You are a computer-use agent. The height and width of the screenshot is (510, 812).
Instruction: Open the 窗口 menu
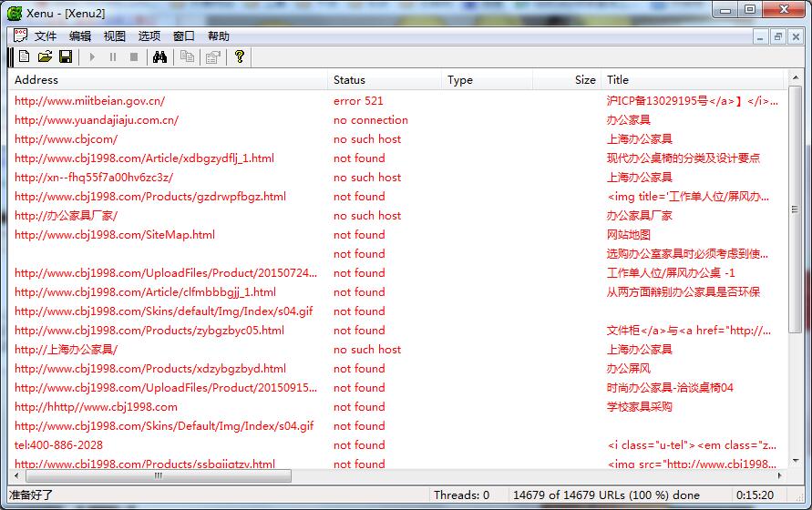(x=184, y=36)
